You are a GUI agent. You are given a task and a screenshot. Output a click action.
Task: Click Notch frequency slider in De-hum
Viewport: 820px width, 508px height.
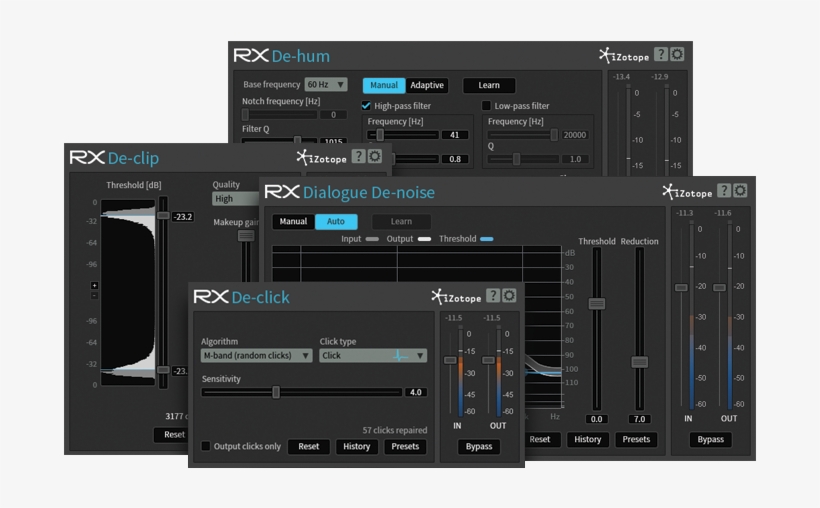pyautogui.click(x=245, y=115)
